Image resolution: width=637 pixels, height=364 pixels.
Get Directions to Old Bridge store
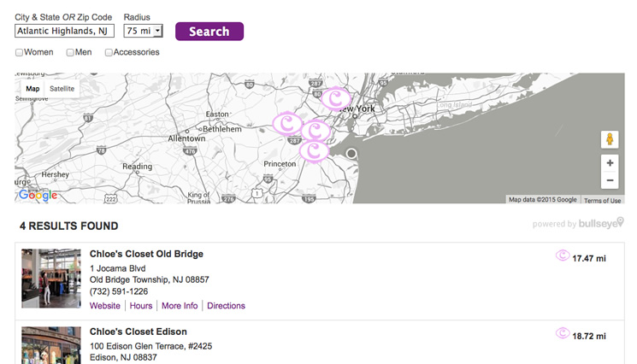[226, 306]
